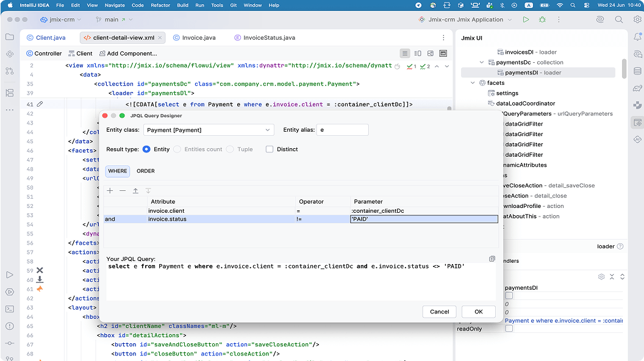Confirm the query with OK button
Image resolution: width=644 pixels, height=361 pixels.
click(x=479, y=312)
